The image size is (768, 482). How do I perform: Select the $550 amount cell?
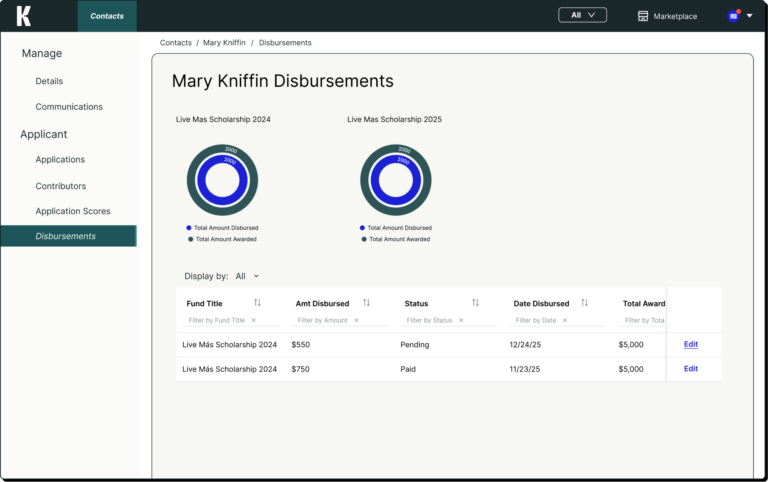(301, 345)
